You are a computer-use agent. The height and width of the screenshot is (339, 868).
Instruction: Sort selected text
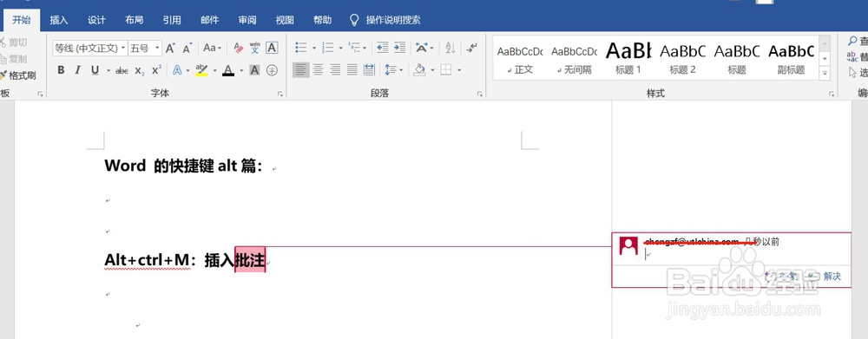click(x=450, y=48)
